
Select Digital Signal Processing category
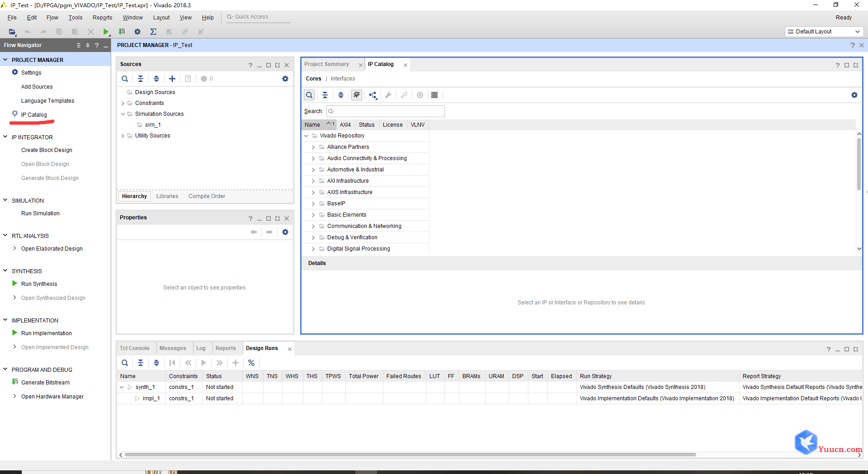[x=359, y=249]
